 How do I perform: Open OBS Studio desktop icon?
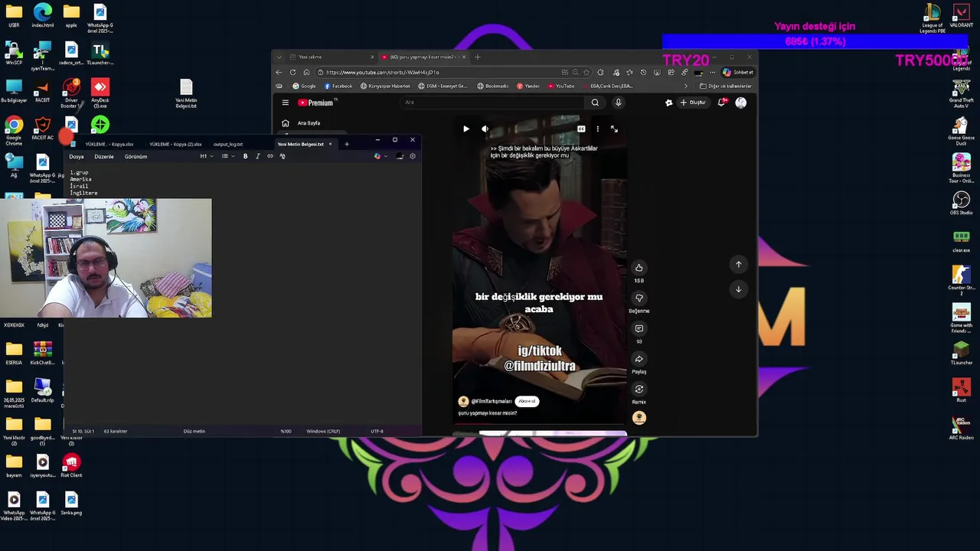point(961,204)
